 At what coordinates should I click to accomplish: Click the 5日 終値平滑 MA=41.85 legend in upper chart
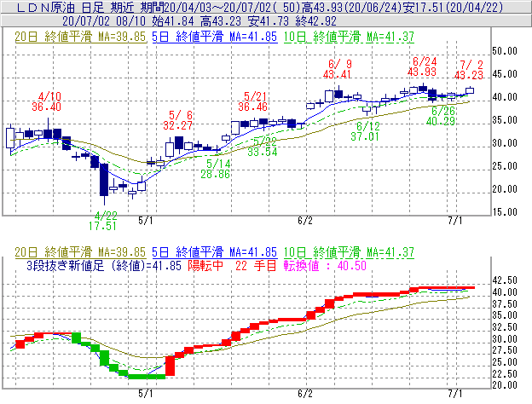pos(215,37)
